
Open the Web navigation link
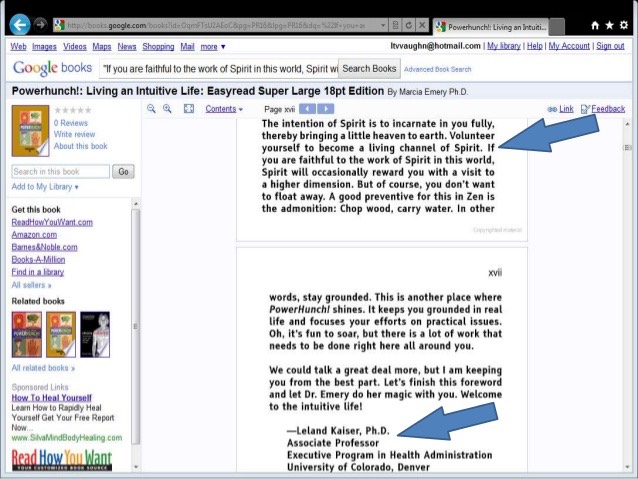[x=18, y=47]
